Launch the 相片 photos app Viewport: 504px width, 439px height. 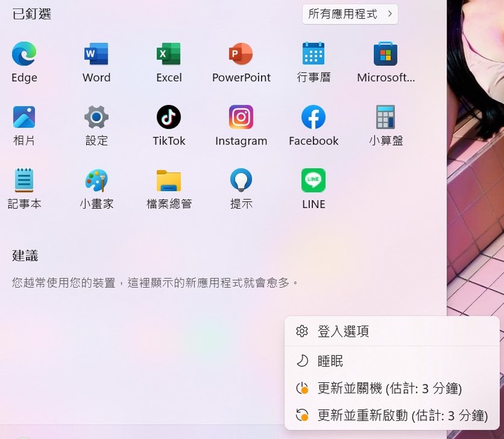click(24, 117)
